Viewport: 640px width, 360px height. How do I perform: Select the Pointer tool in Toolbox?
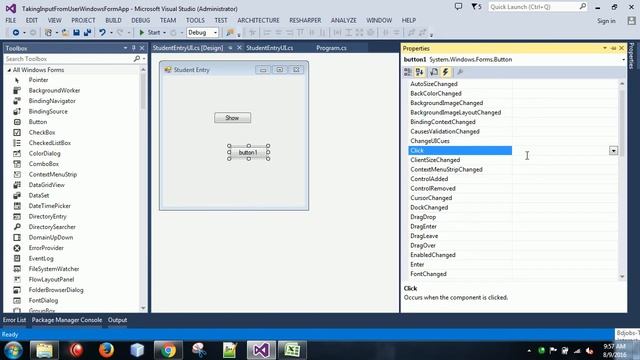tap(38, 80)
